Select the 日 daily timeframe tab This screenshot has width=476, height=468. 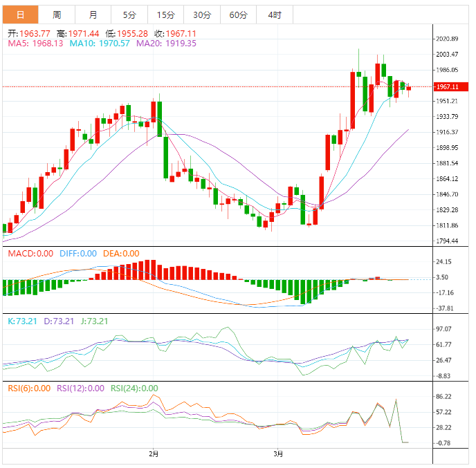[21, 15]
